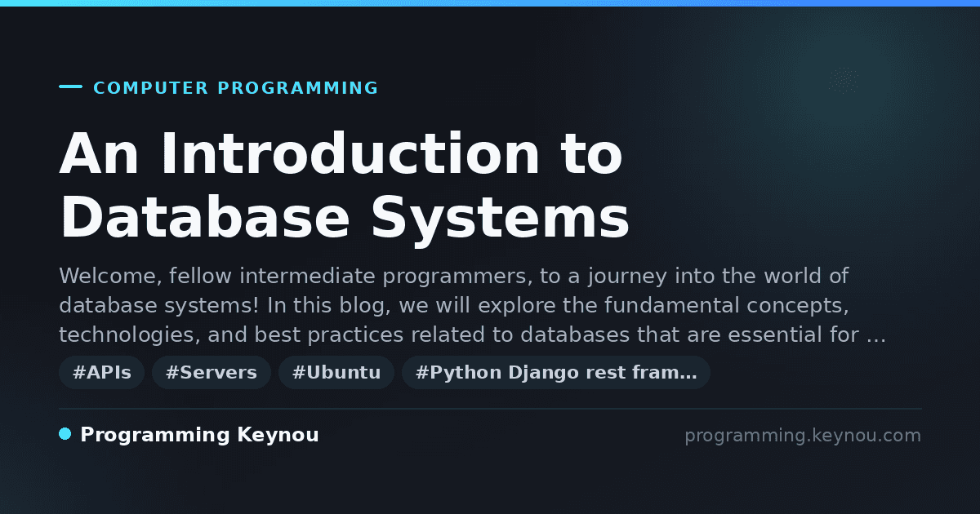
Task: Choose the #Ubuntu tag pill
Action: pyautogui.click(x=336, y=373)
